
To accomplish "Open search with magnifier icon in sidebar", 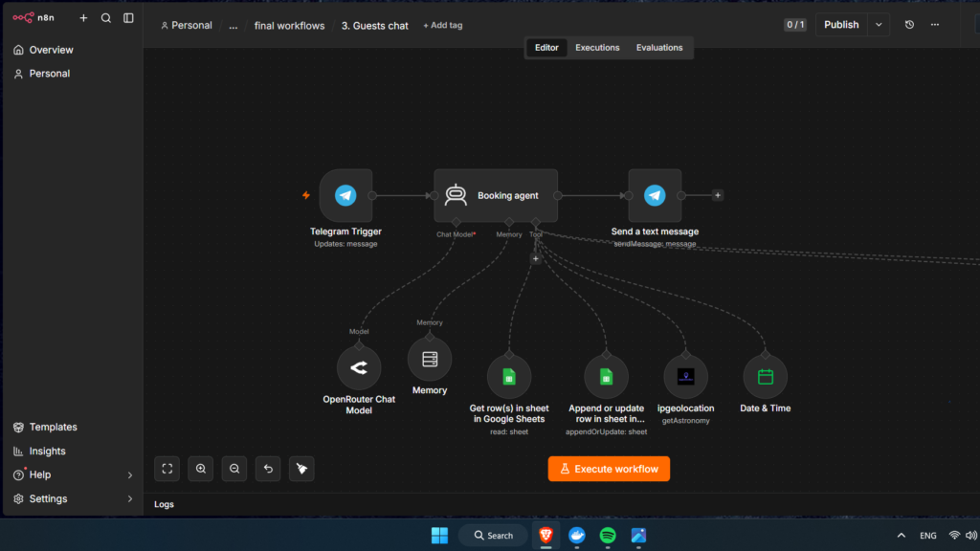I will [106, 18].
